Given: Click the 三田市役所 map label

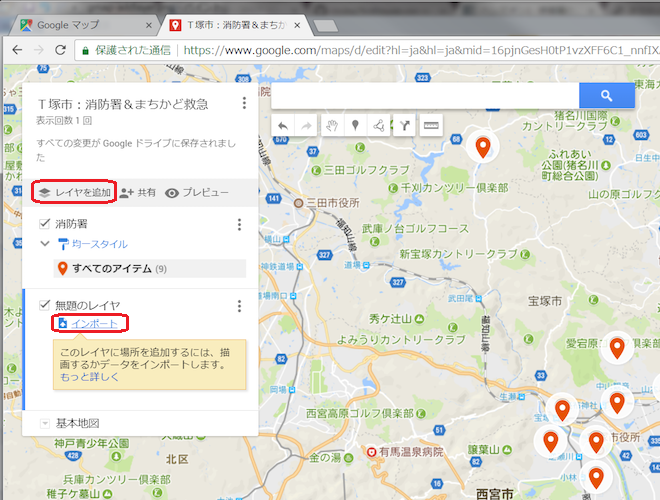Looking at the screenshot, I should pos(333,203).
